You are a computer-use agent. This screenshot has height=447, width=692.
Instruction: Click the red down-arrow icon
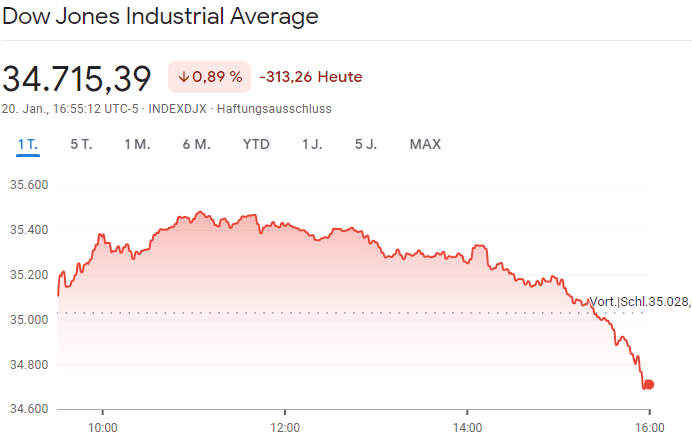(184, 77)
